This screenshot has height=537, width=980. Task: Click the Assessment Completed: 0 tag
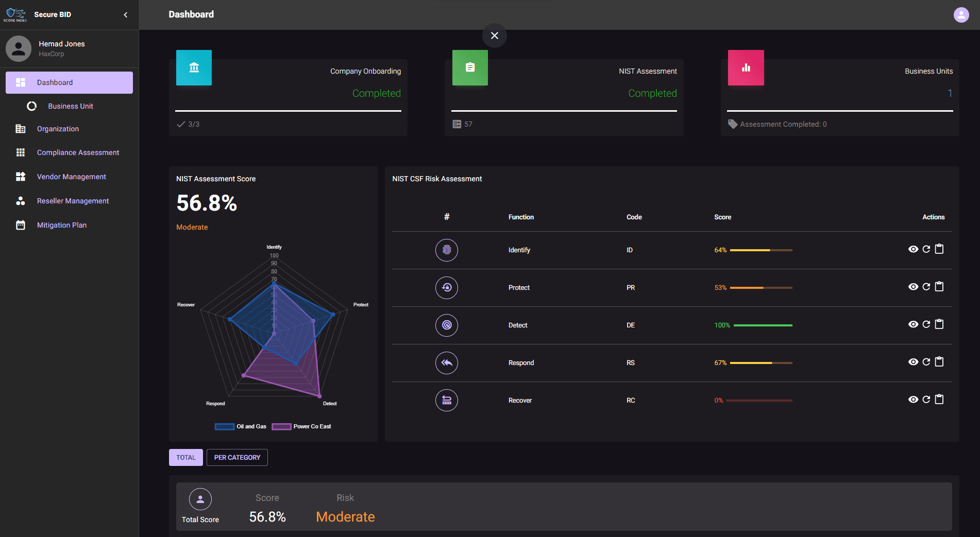778,124
